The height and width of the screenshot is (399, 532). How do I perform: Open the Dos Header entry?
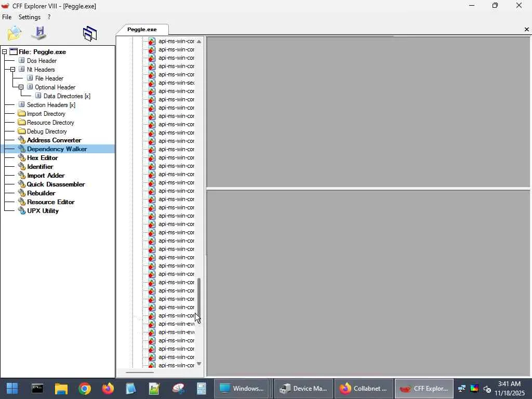pos(42,61)
